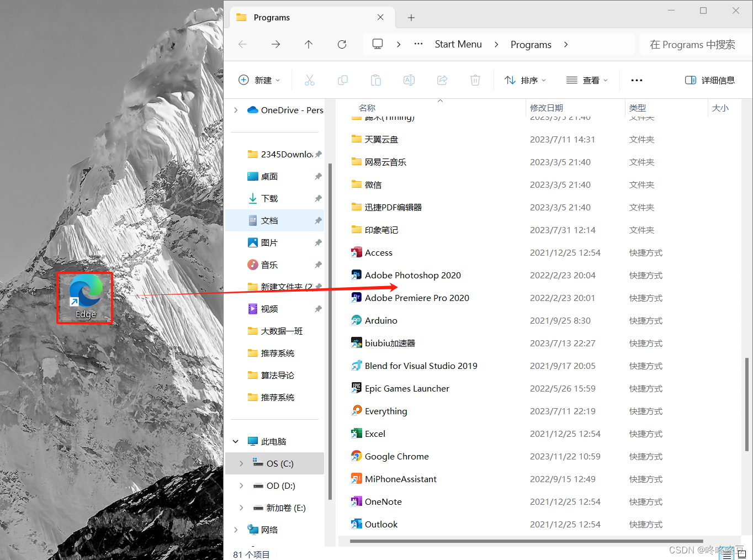Image resolution: width=753 pixels, height=560 pixels.
Task: Open the 天翼云盘 folder row
Action: [x=538, y=139]
